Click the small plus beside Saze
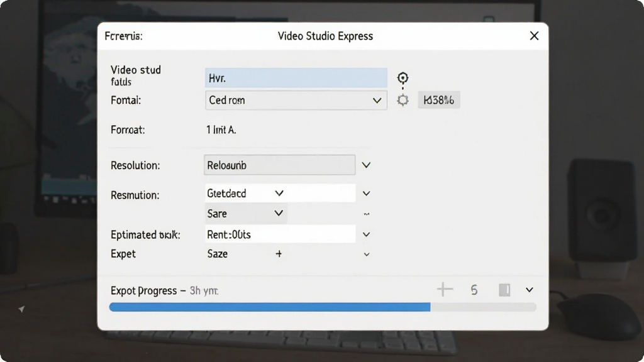 tap(279, 254)
